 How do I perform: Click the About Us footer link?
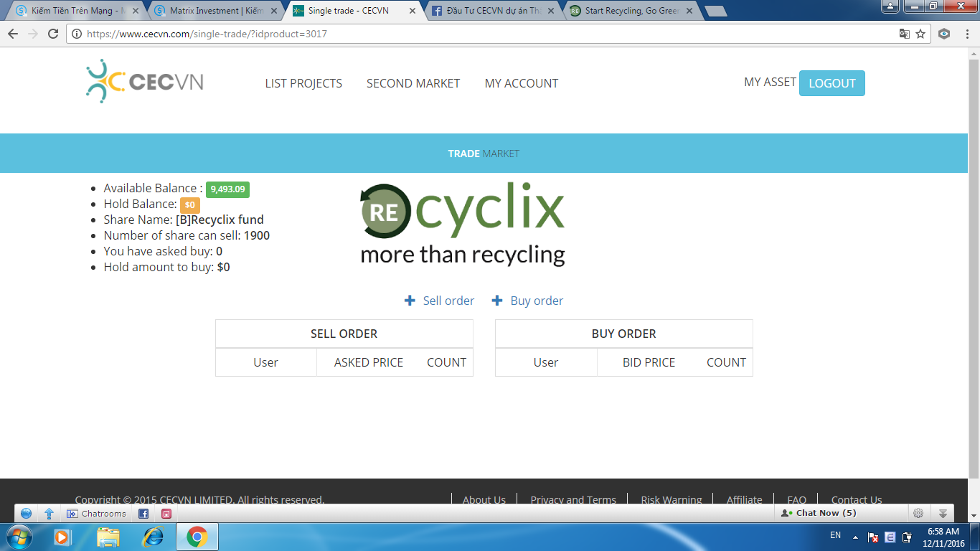pyautogui.click(x=484, y=499)
